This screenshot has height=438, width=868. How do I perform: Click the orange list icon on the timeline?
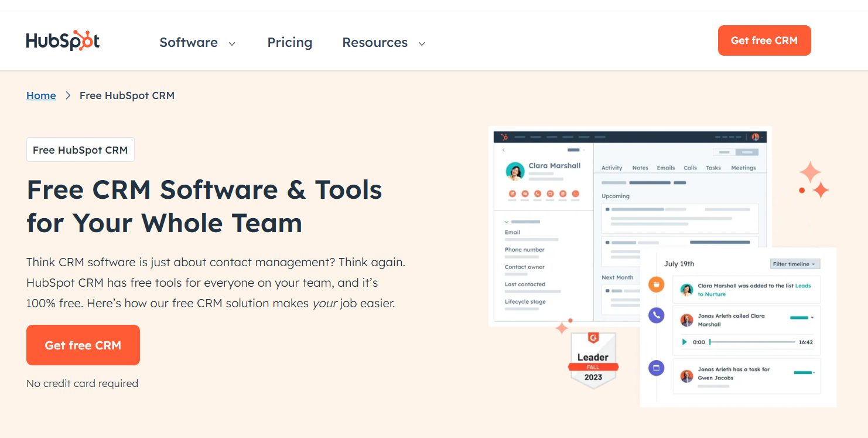tap(657, 284)
